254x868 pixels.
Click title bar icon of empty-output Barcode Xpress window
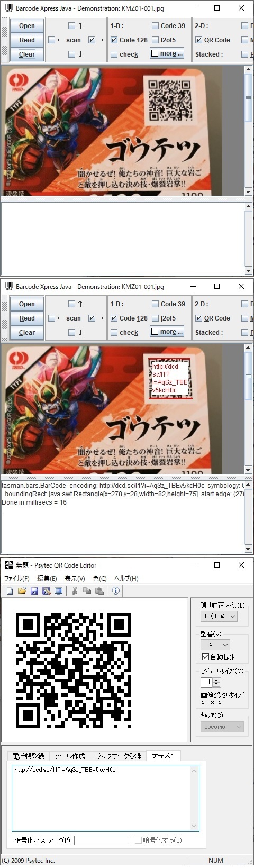[8, 8]
